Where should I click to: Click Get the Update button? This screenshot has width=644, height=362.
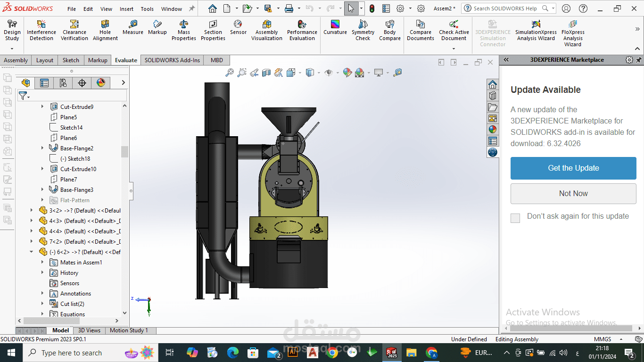click(573, 168)
